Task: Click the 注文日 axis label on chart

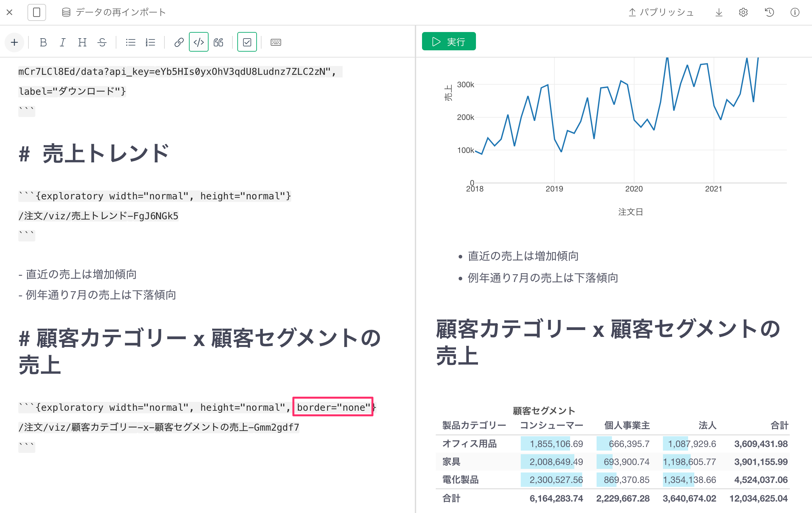Action: (x=631, y=212)
